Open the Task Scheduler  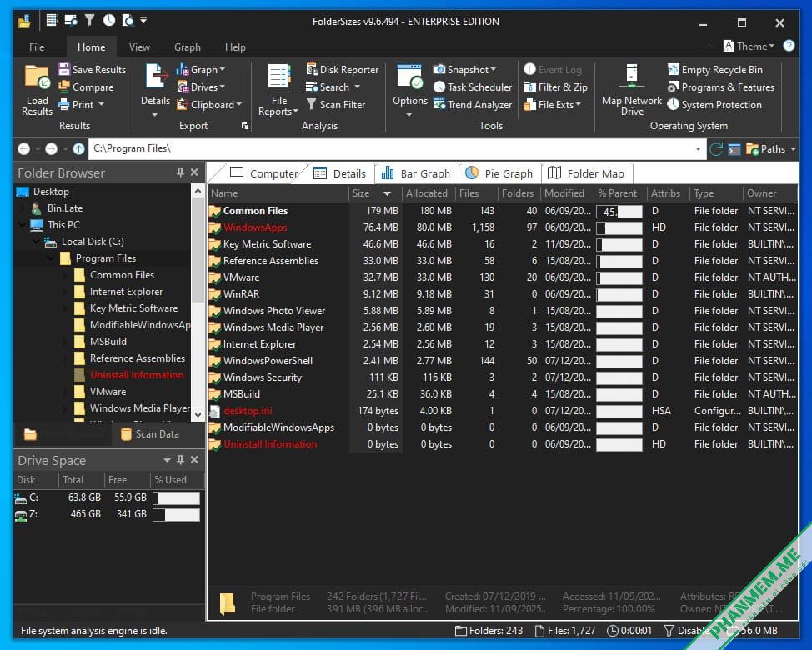pyautogui.click(x=473, y=87)
